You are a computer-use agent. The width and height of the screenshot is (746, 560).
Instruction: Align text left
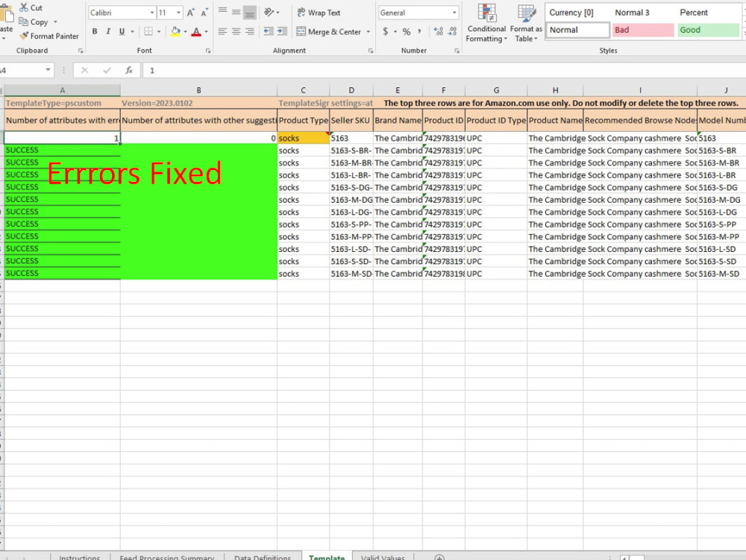(222, 31)
